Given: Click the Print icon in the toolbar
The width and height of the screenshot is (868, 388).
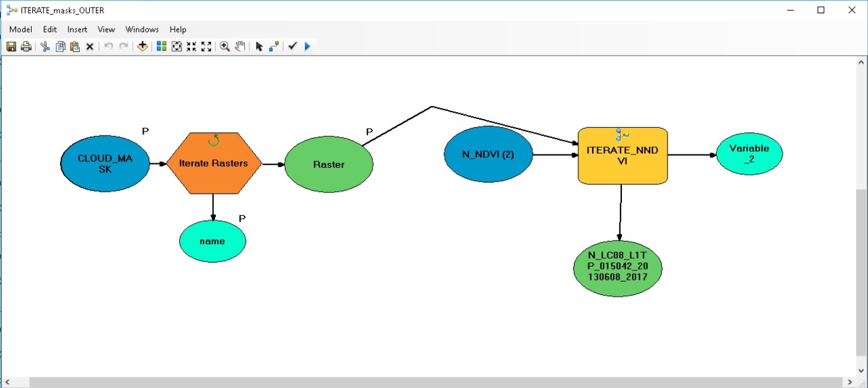Looking at the screenshot, I should tap(26, 46).
